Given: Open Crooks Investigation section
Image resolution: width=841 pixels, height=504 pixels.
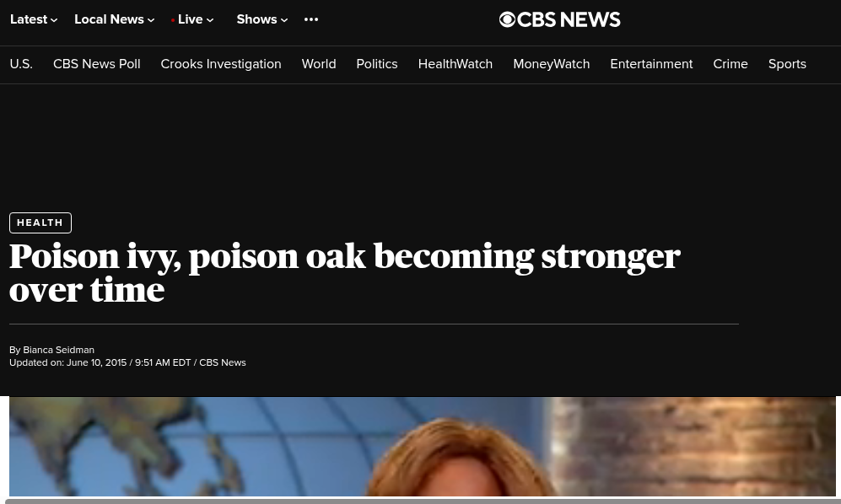Looking at the screenshot, I should tap(221, 64).
